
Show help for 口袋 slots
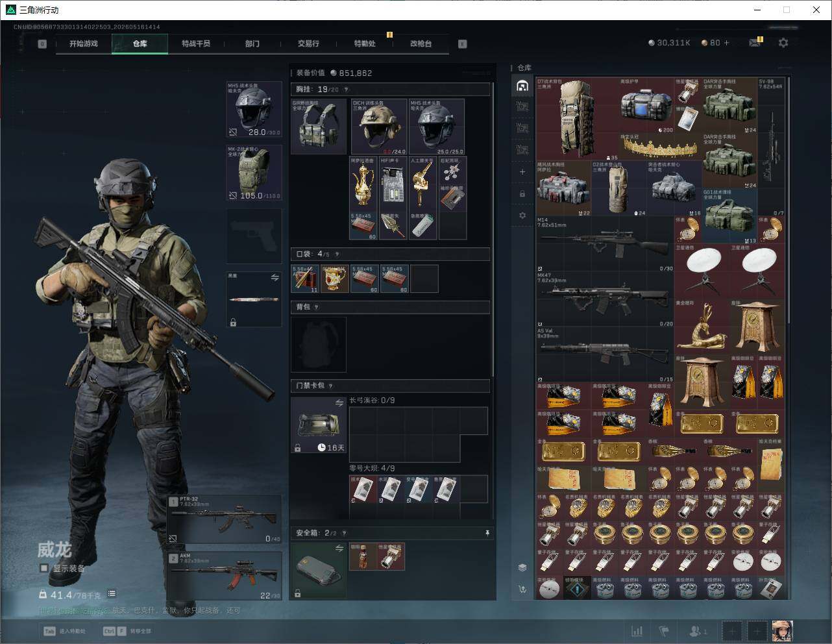pyautogui.click(x=337, y=254)
